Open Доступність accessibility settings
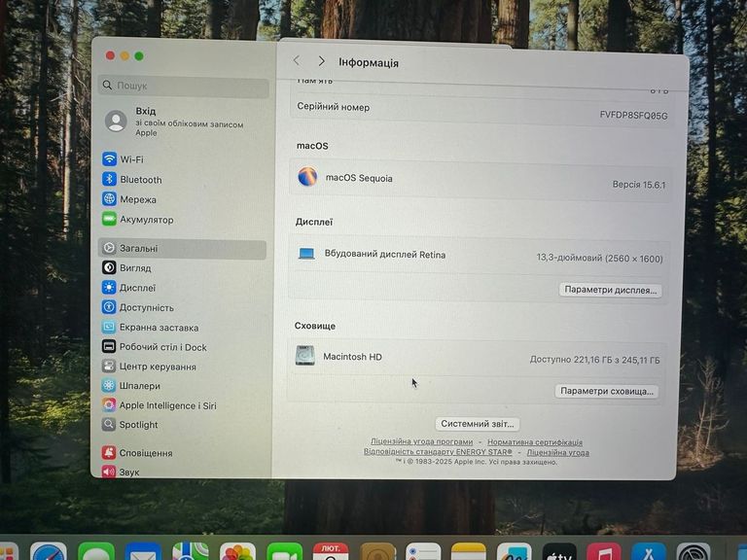This screenshot has height=560, width=747. (138, 307)
